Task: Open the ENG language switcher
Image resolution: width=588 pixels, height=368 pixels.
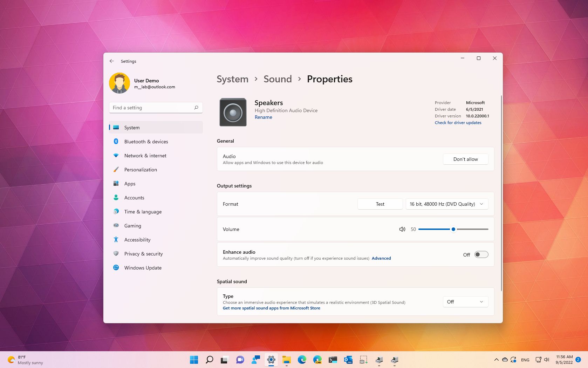Action: 525,360
